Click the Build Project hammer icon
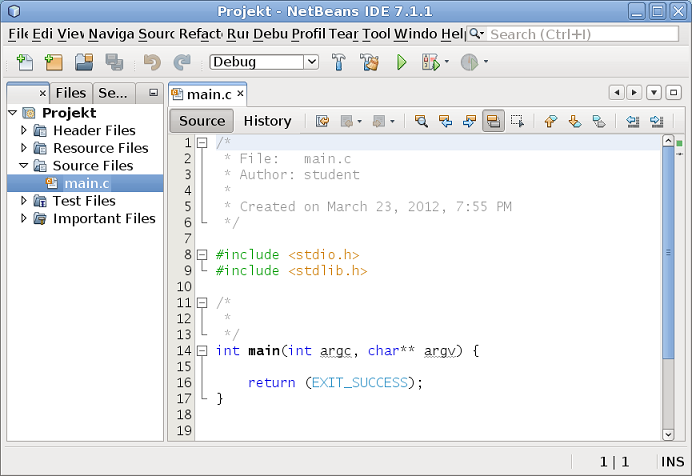This screenshot has height=476, width=692. coord(339,62)
